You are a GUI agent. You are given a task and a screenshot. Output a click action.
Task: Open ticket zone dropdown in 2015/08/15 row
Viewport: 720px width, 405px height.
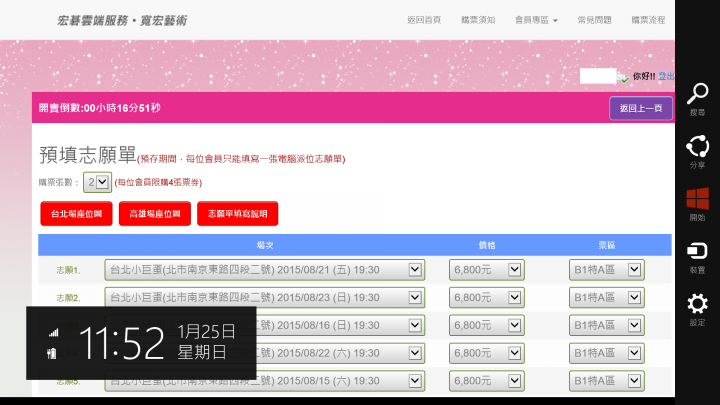pyautogui.click(x=607, y=381)
